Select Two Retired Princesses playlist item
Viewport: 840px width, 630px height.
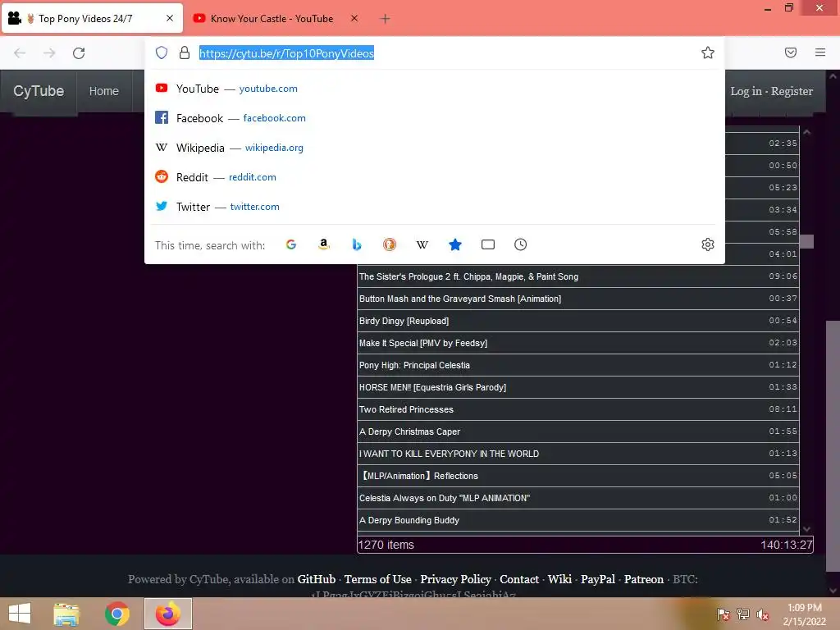point(578,409)
